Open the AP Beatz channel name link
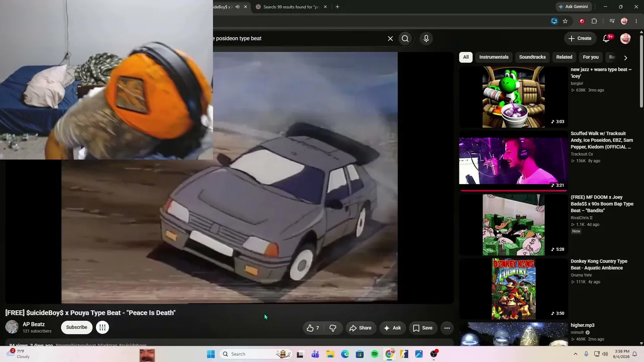Image resolution: width=644 pixels, height=362 pixels. click(34, 324)
